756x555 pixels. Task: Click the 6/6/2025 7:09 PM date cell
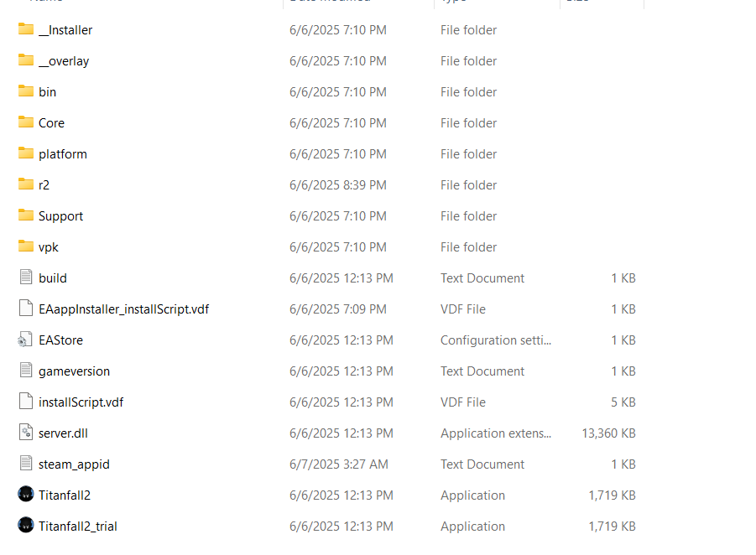coord(338,309)
